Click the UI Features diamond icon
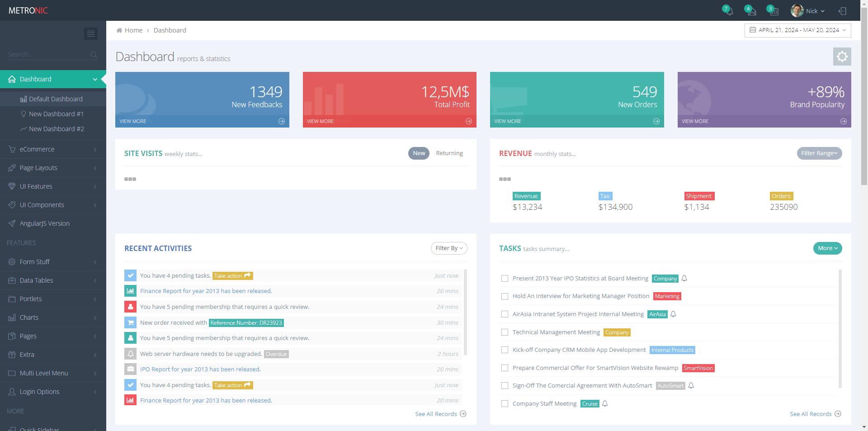This screenshot has height=431, width=868. coord(12,186)
